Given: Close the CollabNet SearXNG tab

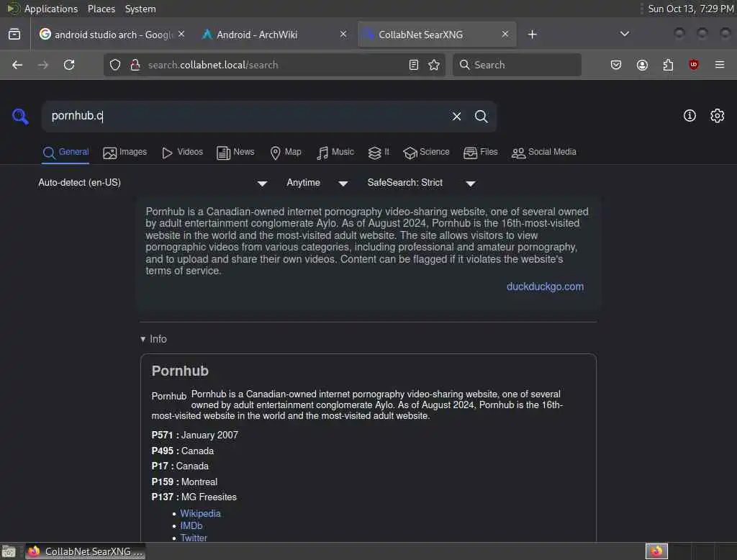Looking at the screenshot, I should click(x=505, y=35).
